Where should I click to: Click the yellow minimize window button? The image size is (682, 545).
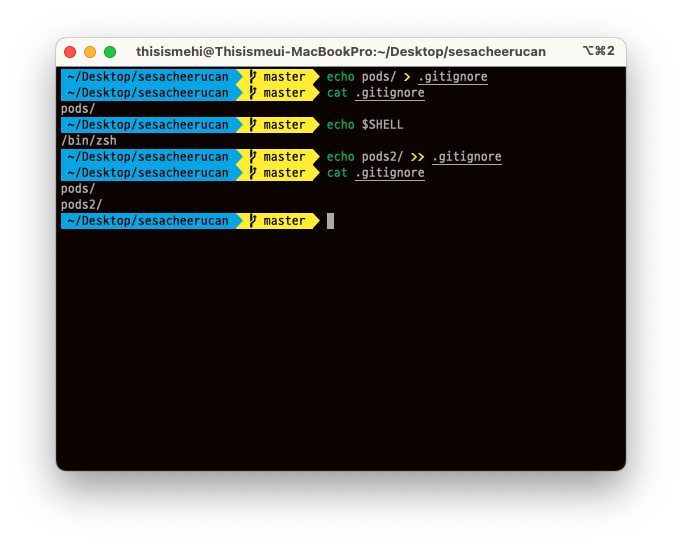click(x=90, y=52)
